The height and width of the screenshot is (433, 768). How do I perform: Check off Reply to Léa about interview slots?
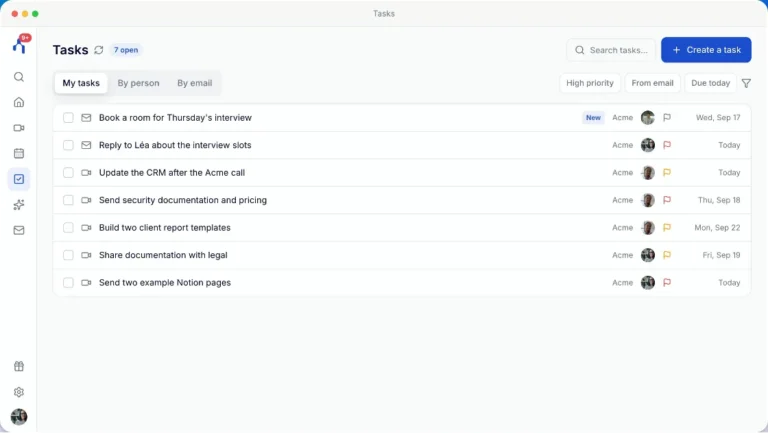(68, 145)
